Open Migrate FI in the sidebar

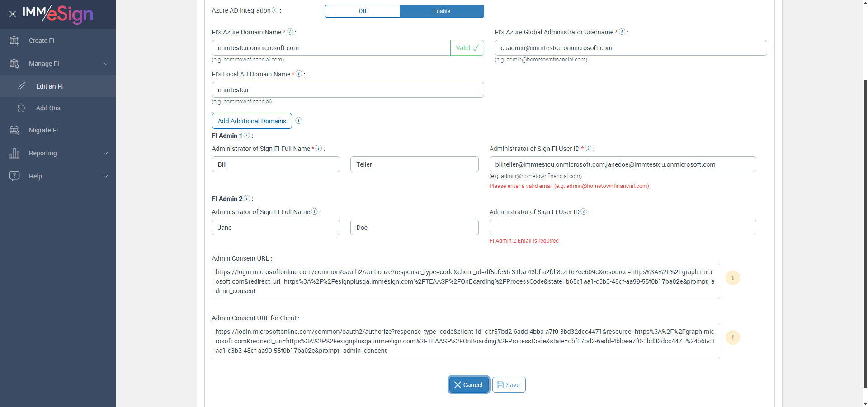click(43, 130)
